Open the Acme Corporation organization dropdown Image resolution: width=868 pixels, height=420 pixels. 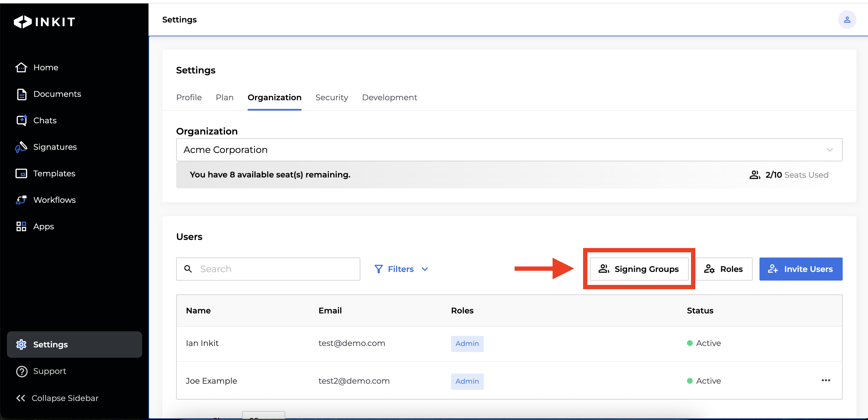509,150
